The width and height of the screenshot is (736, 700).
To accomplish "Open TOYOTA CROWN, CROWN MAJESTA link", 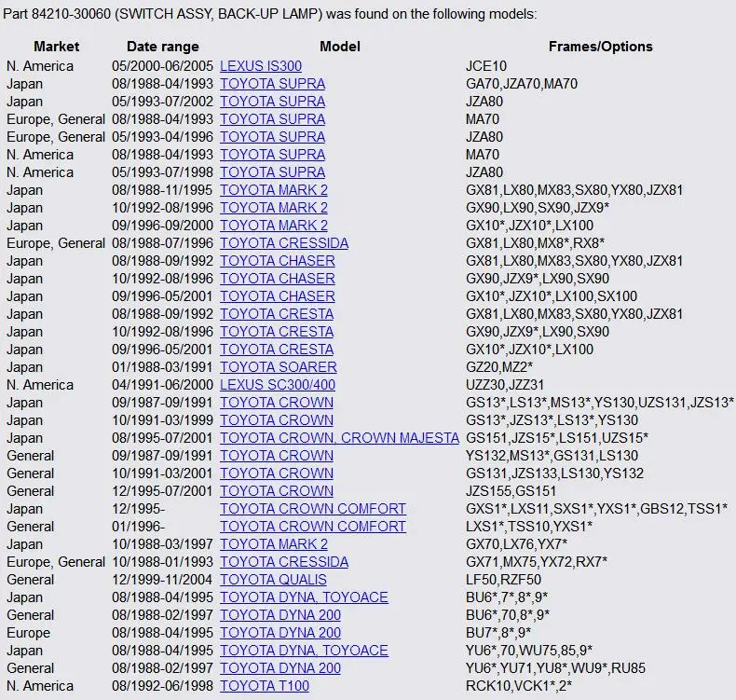I will [339, 438].
